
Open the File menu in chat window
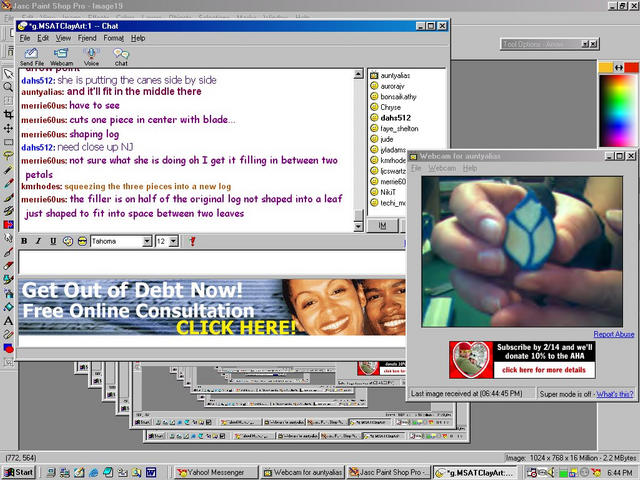point(25,38)
